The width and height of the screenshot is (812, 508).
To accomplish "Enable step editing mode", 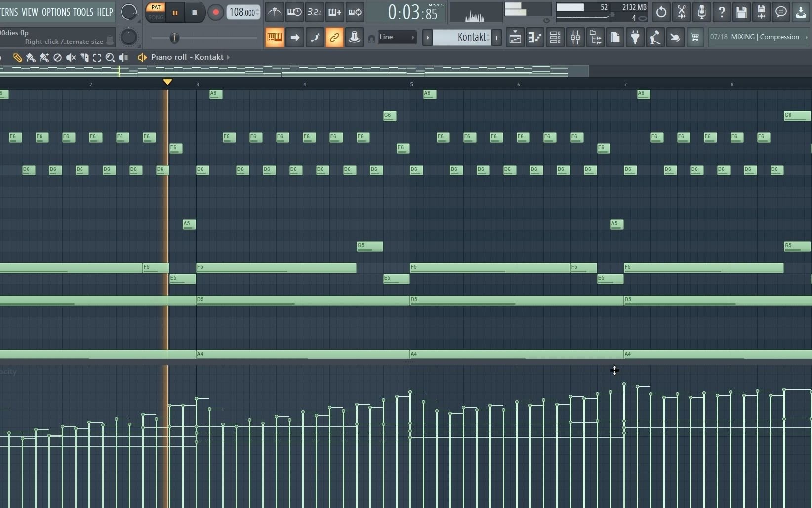I will tap(315, 37).
